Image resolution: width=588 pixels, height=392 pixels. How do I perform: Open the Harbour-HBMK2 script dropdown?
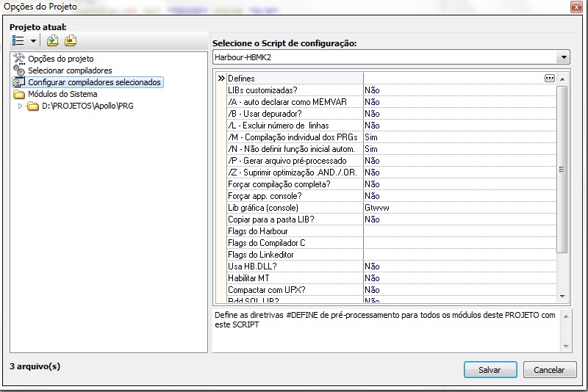pos(563,57)
